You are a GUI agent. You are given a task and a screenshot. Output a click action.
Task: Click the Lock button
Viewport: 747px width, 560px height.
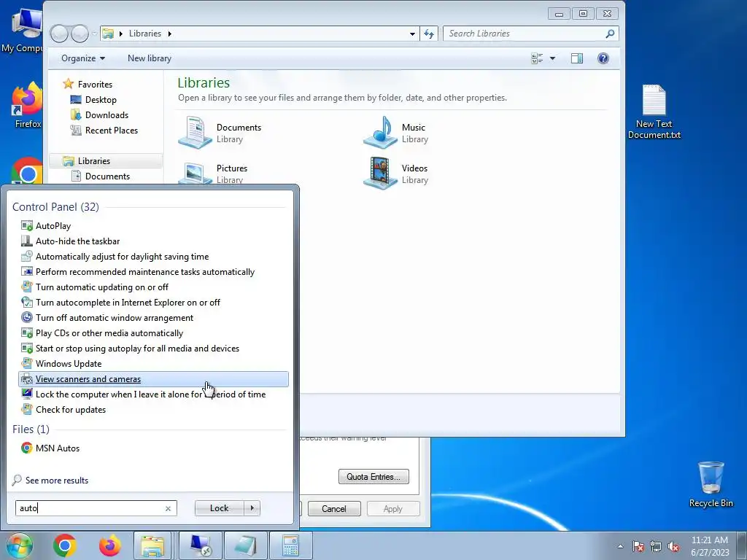coord(219,508)
